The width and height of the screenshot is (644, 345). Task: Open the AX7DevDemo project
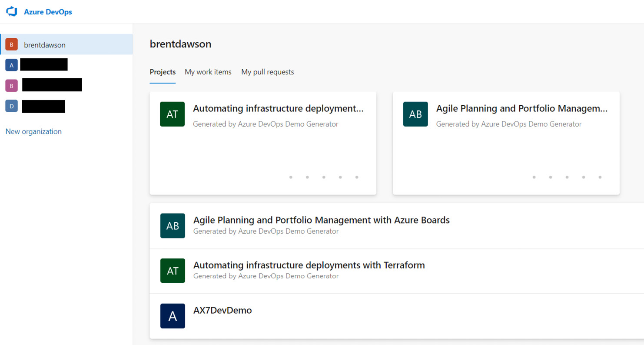point(222,311)
